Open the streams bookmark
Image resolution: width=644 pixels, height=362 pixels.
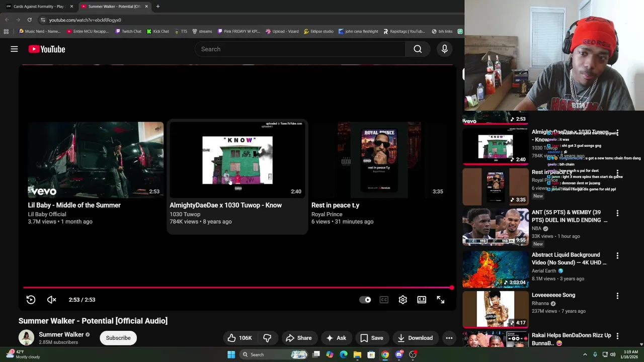point(202,31)
